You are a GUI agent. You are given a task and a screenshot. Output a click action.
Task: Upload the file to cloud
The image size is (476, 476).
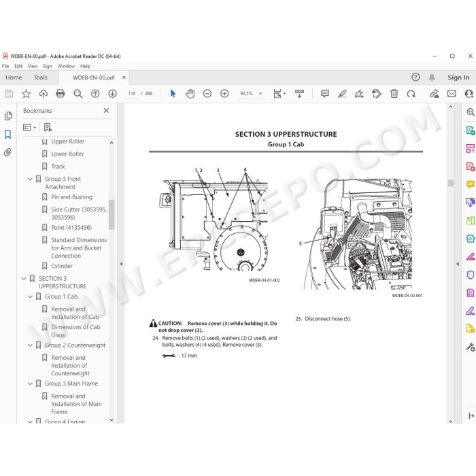point(44,94)
